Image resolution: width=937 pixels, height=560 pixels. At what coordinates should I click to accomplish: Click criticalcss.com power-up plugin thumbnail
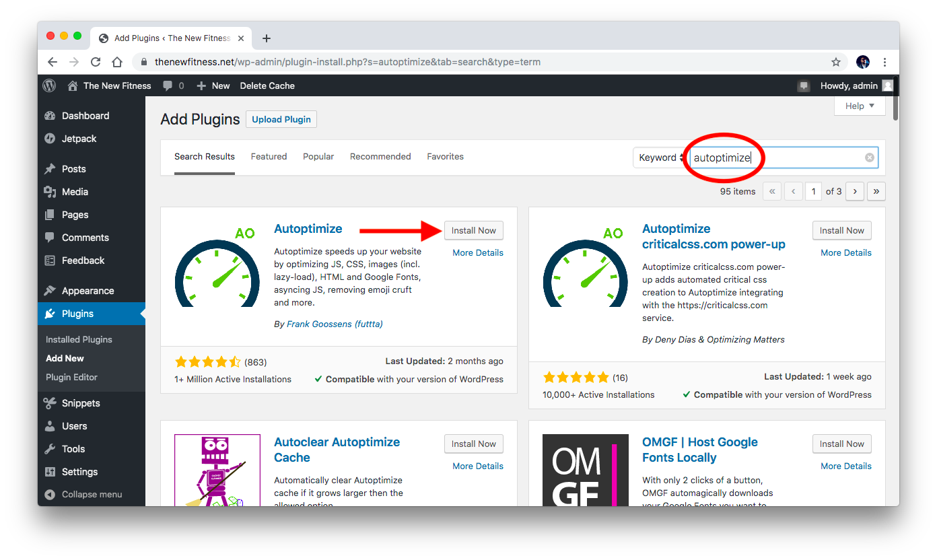click(586, 264)
